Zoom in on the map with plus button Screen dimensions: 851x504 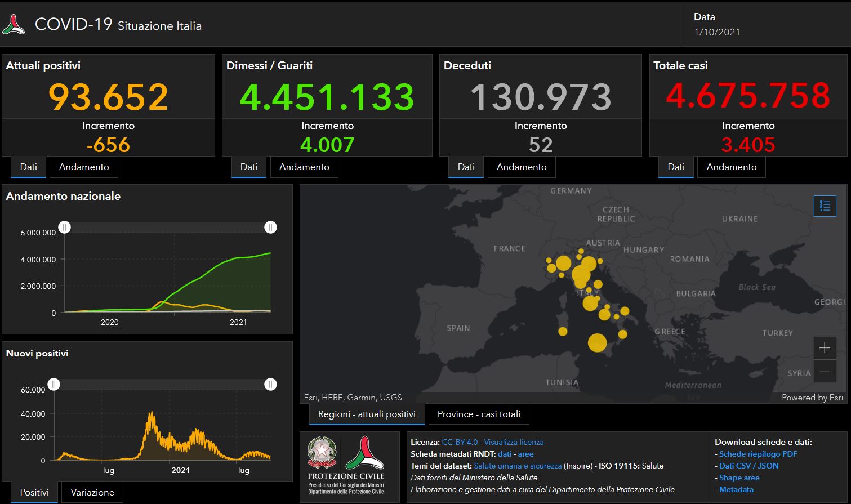[825, 348]
